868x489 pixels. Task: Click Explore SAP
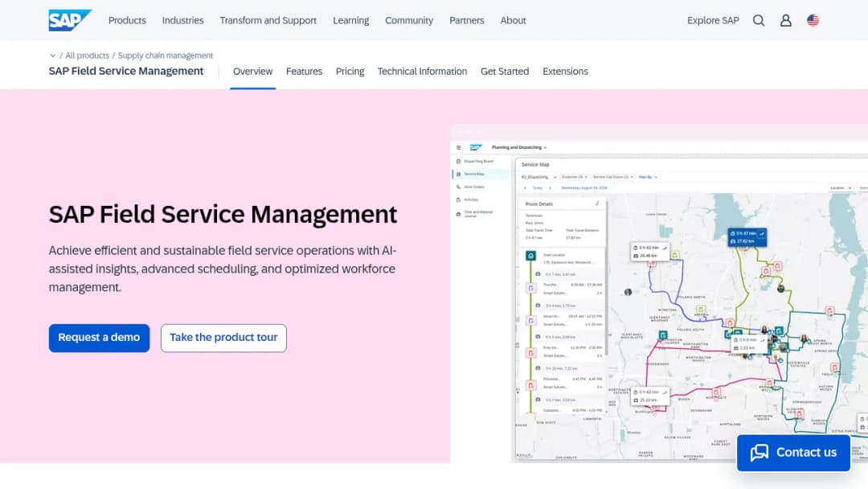click(713, 20)
